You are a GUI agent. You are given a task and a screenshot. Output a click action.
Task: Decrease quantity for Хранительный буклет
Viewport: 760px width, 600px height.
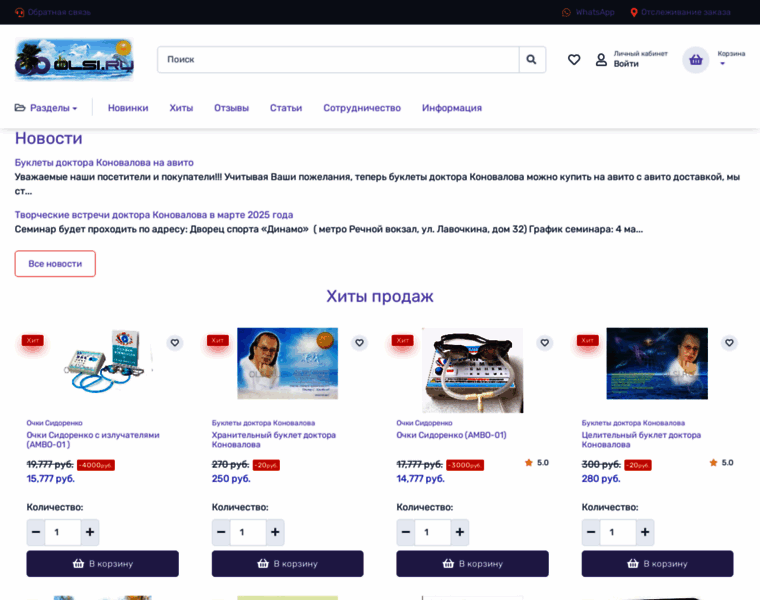coord(221,532)
